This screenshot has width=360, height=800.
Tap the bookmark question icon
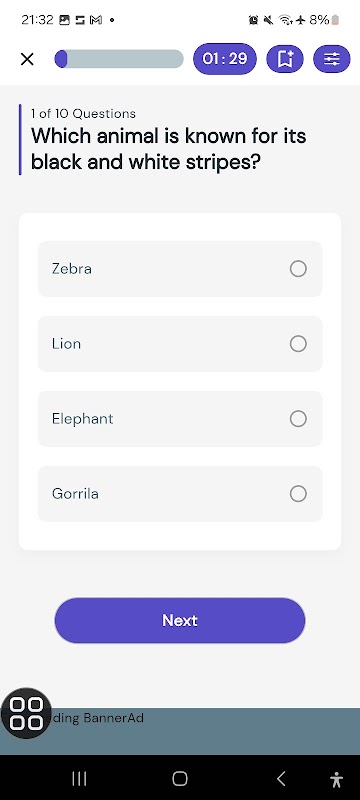pyautogui.click(x=285, y=59)
